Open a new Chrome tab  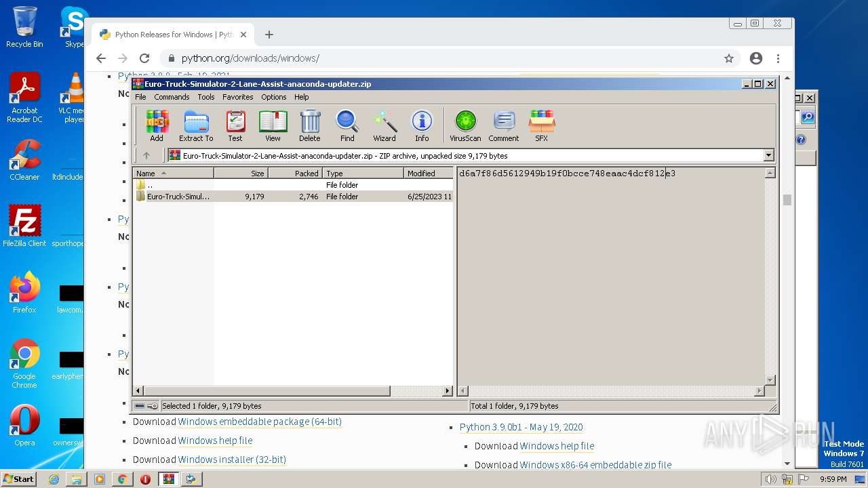[269, 35]
